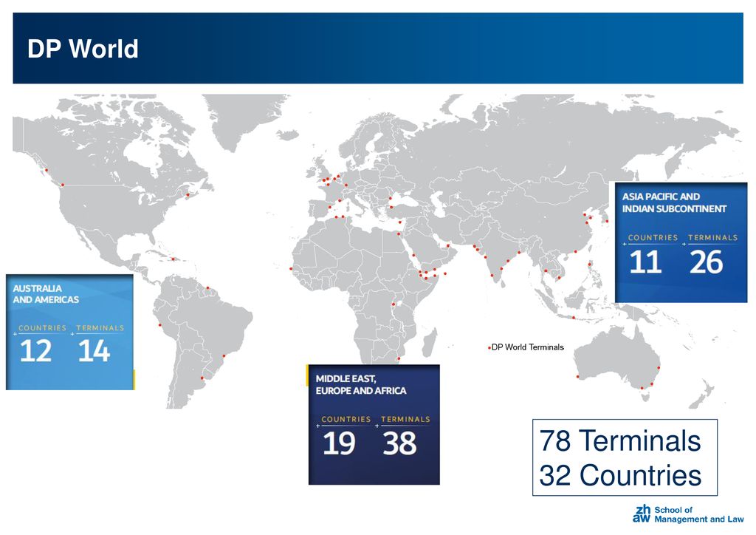756x535 pixels.
Task: Select the '32 Countries' summary text
Action: pos(620,474)
